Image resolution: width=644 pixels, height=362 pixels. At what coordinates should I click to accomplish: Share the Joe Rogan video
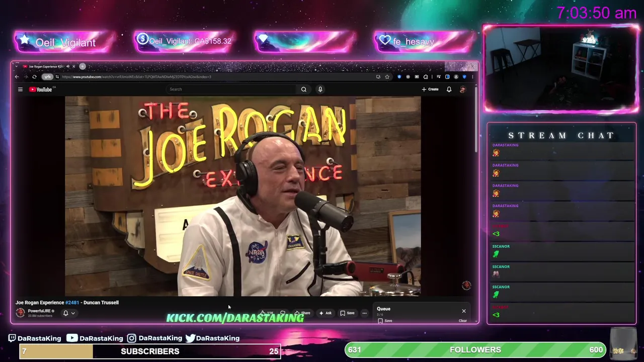click(302, 313)
